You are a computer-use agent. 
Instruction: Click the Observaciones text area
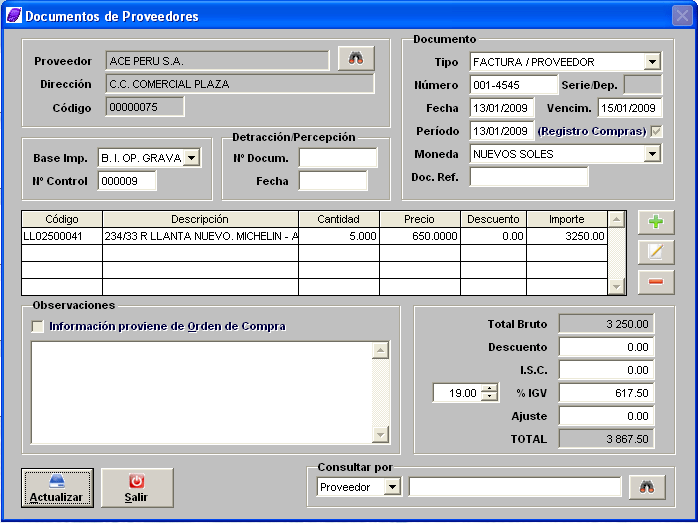pyautogui.click(x=202, y=393)
